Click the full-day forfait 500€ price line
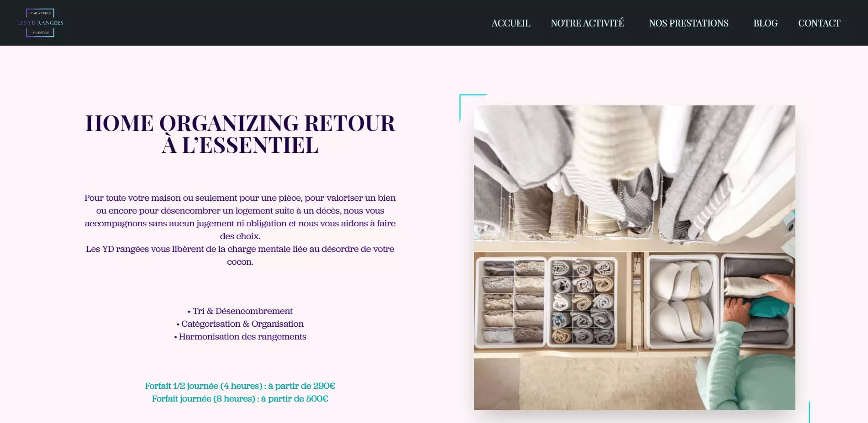Viewport: 868px width, 423px height. pyautogui.click(x=240, y=399)
